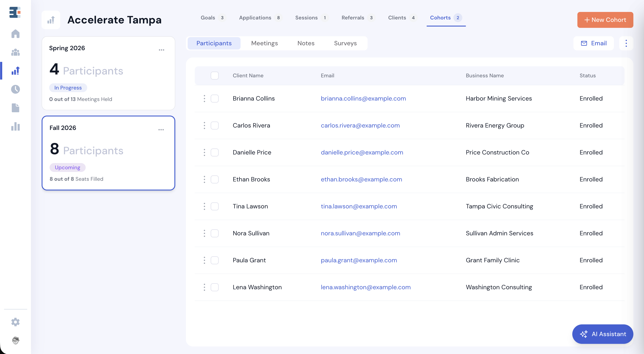Go to the Applications tab
The width and height of the screenshot is (644, 354).
tap(255, 18)
